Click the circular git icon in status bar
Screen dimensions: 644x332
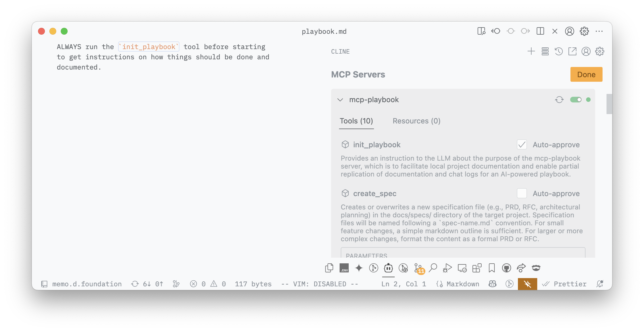point(509,284)
